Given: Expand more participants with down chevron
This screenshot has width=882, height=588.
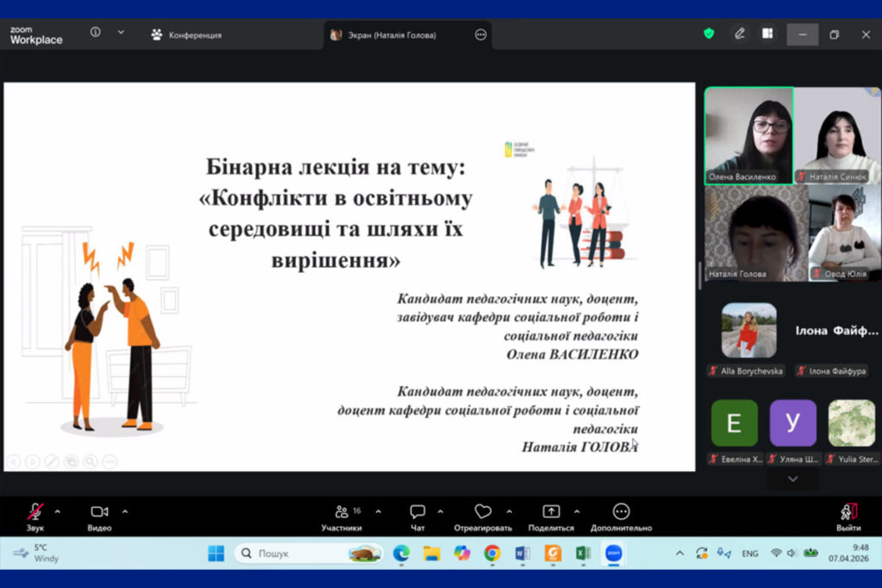Looking at the screenshot, I should coord(792,479).
